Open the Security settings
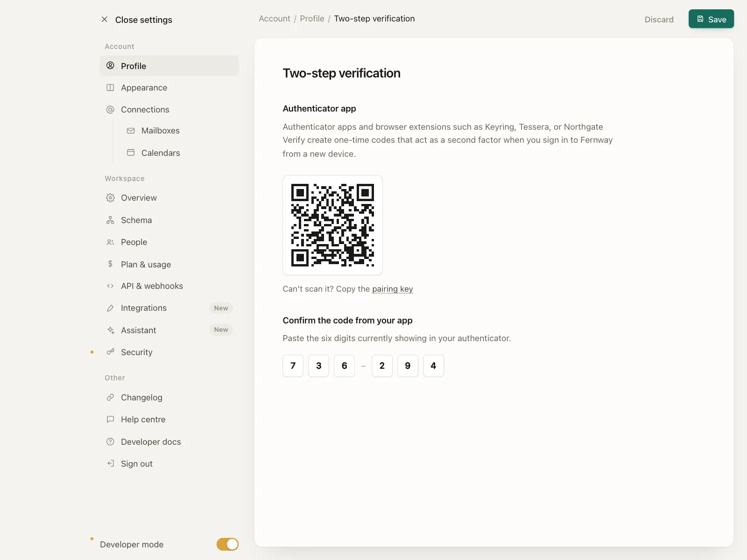This screenshot has width=747, height=560. pos(169,352)
